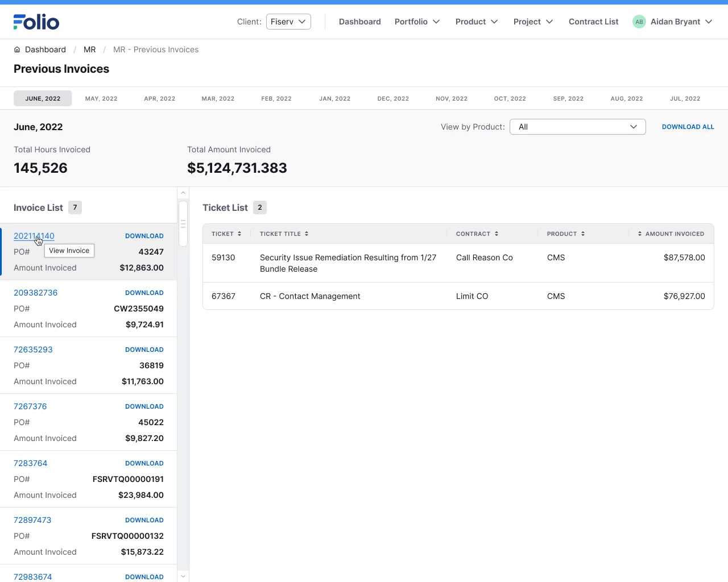The width and height of the screenshot is (728, 582).
Task: Open invoice 72983674
Action: point(33,577)
